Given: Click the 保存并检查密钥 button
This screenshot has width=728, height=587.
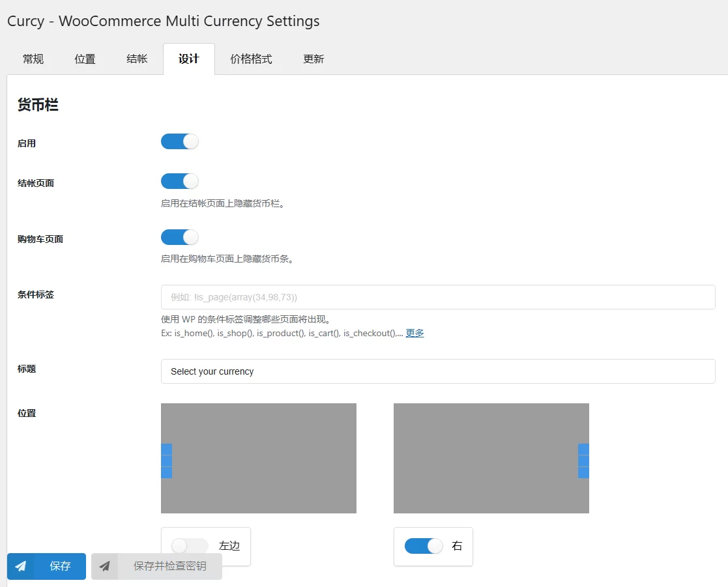Looking at the screenshot, I should (x=156, y=566).
